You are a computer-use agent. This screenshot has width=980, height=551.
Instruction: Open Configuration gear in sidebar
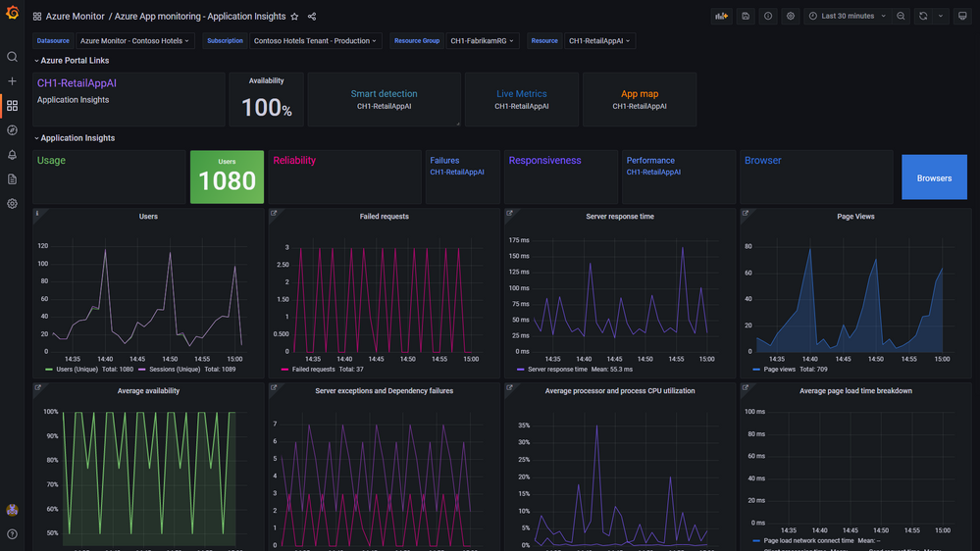coord(12,204)
